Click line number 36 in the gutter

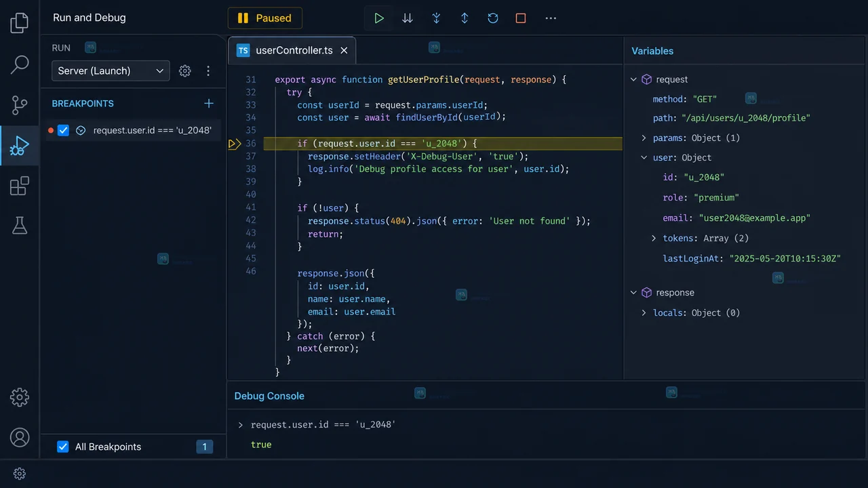coord(251,144)
